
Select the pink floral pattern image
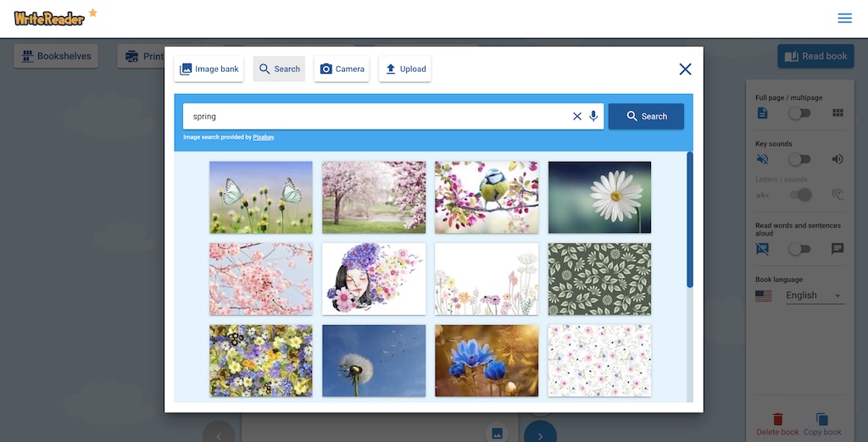[599, 361]
